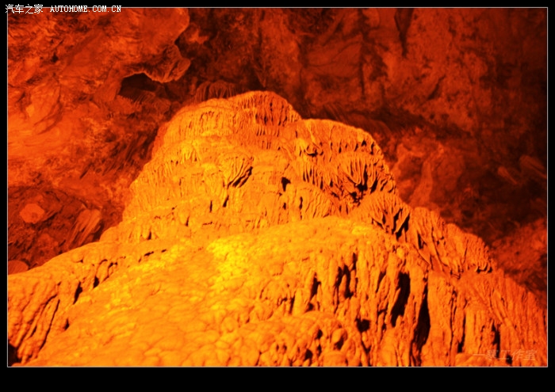The width and height of the screenshot is (555, 392).
Task: Click the black bottom border below the photo
Action: click(x=277, y=379)
